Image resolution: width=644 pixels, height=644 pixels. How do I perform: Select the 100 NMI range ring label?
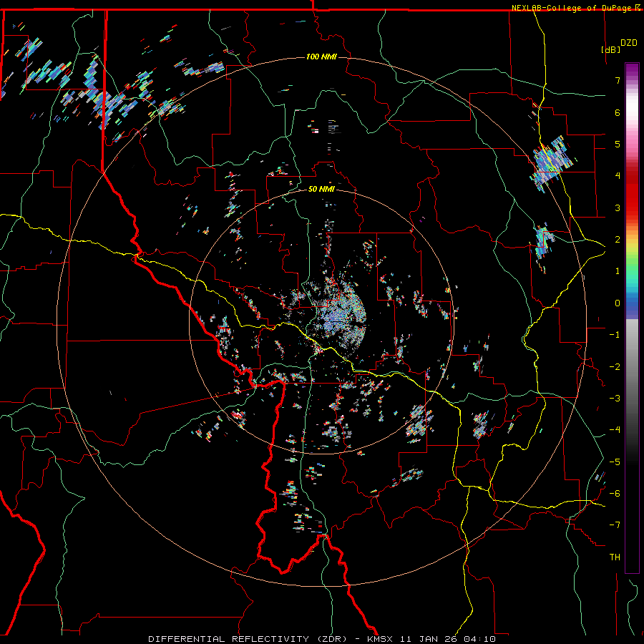(321, 57)
